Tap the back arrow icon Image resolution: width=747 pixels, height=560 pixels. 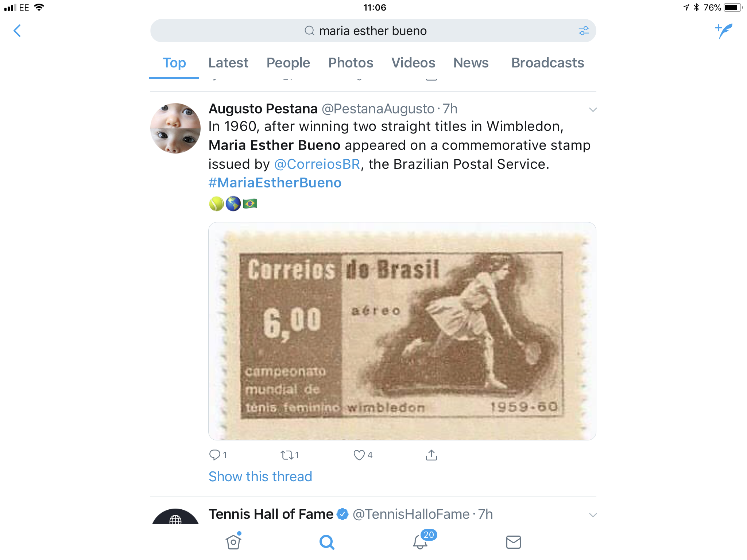tap(17, 31)
